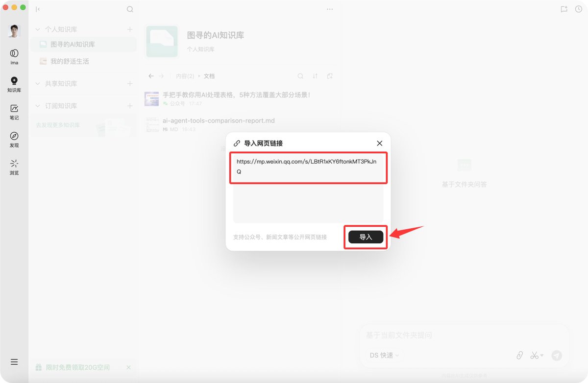Open the hamburger menu at sidebar bottom
The width and height of the screenshot is (588, 383).
pos(14,362)
